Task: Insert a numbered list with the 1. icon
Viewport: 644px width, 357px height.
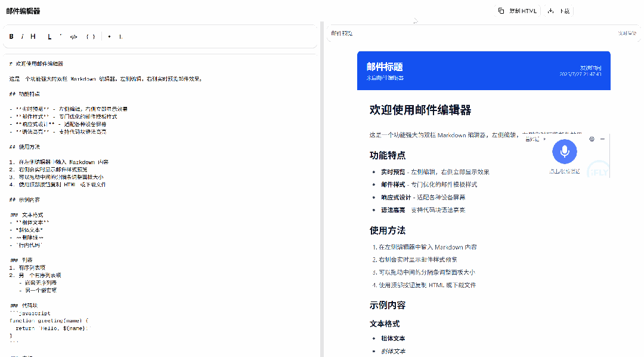Action: (x=120, y=36)
